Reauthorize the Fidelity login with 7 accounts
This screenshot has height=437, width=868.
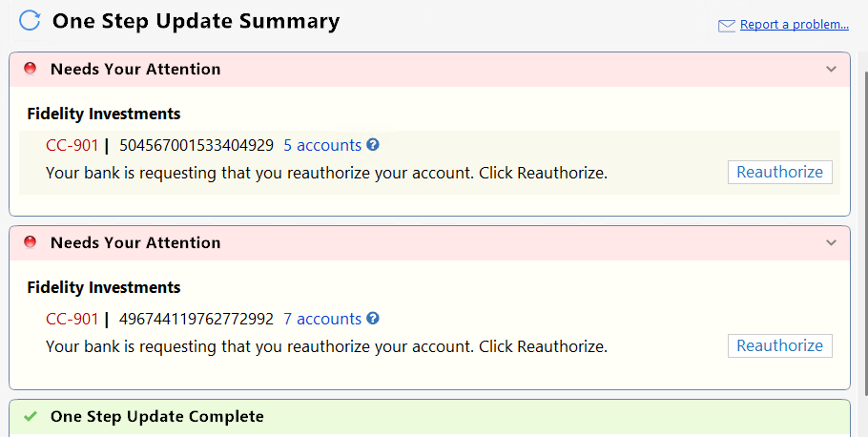coord(779,345)
